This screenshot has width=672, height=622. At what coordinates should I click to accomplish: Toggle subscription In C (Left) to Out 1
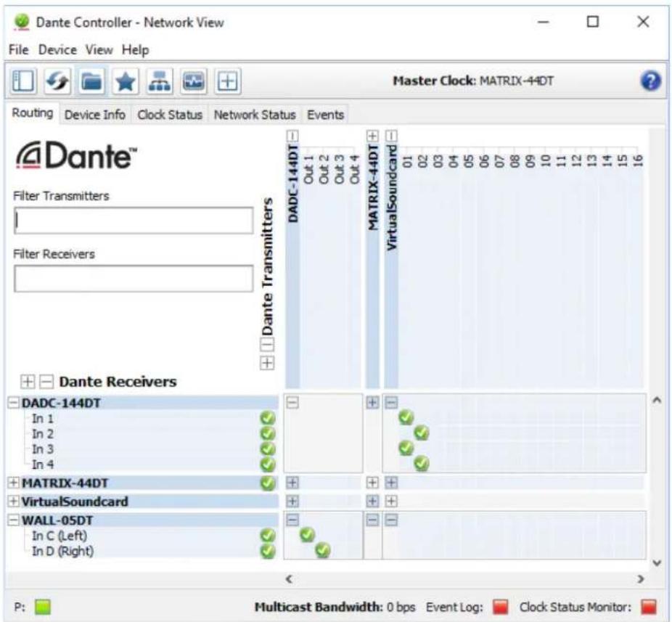tap(307, 535)
